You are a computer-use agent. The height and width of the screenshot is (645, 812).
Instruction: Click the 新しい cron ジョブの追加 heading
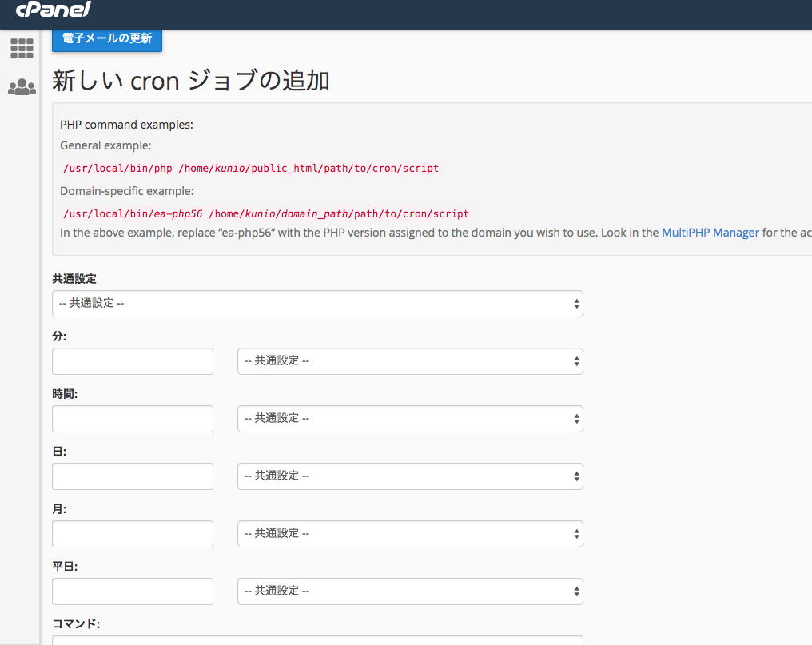(x=190, y=81)
